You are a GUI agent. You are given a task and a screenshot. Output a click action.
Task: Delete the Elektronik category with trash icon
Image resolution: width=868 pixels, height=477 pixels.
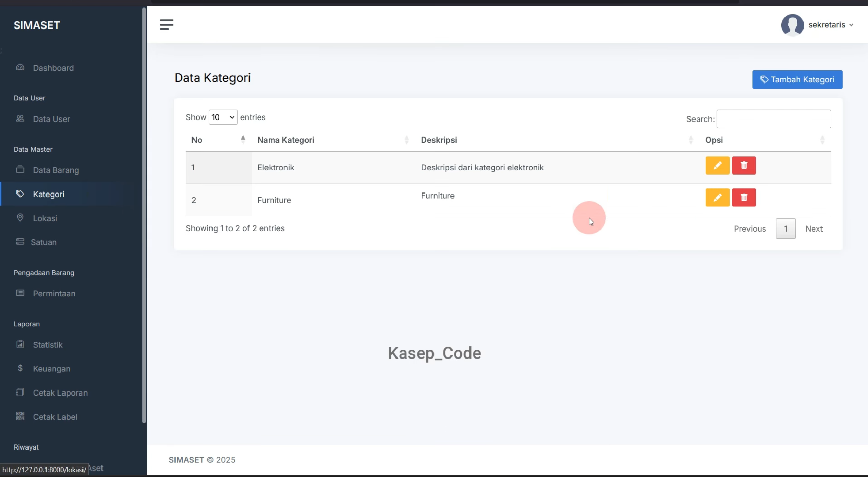click(743, 165)
